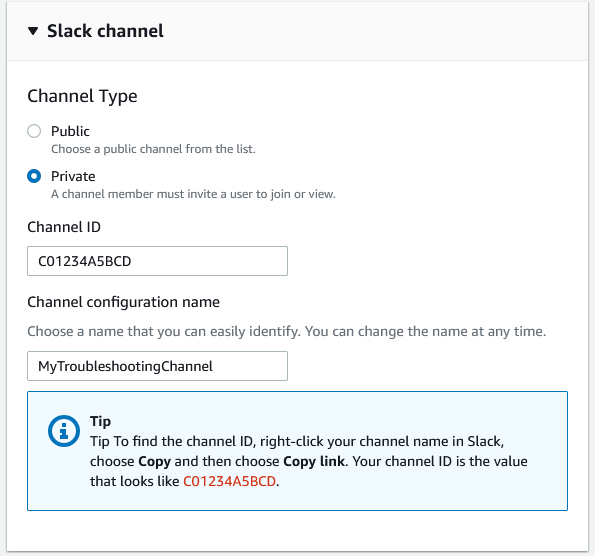Click the Private option label
This screenshot has height=556, width=595.
(x=73, y=176)
